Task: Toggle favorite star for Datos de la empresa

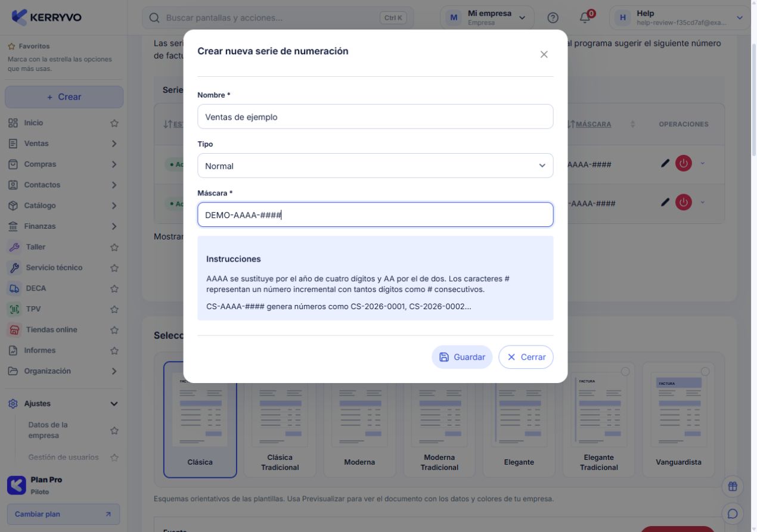Action: click(x=114, y=430)
